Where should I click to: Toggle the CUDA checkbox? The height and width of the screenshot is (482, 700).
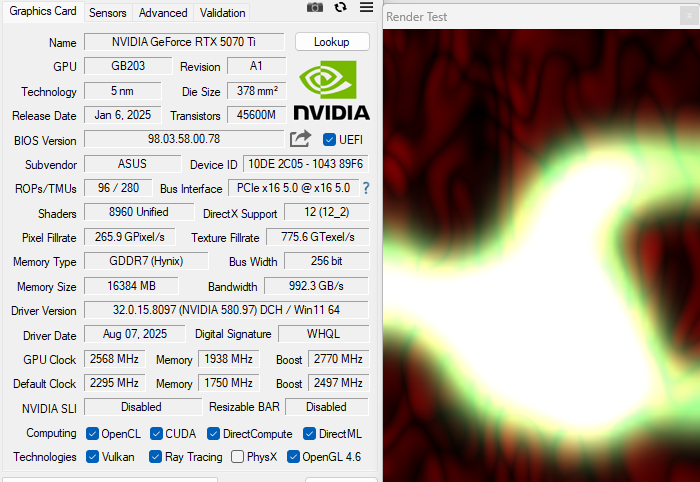[x=156, y=433]
